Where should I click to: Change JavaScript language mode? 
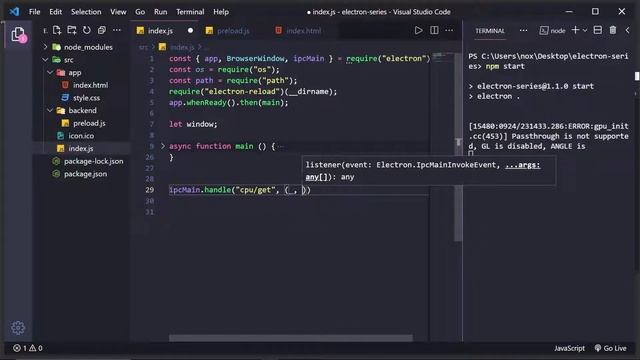pyautogui.click(x=569, y=348)
